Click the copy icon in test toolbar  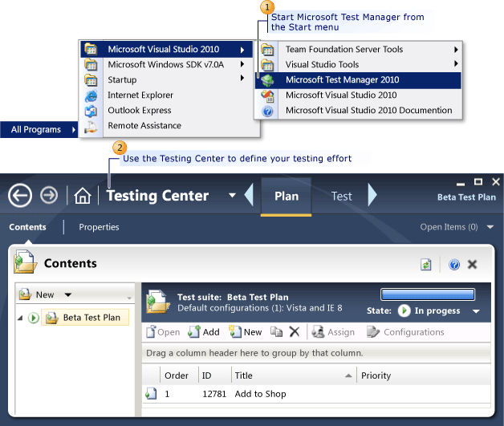point(276,332)
